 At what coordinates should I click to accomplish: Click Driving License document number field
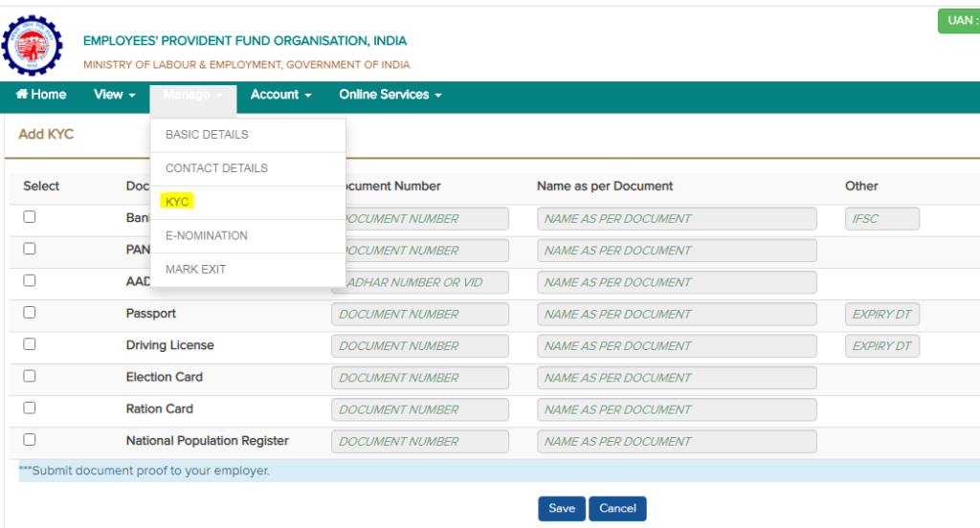click(x=420, y=346)
